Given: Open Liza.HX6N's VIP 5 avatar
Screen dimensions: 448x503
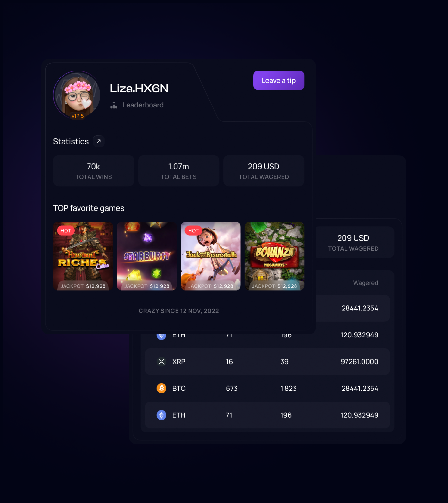Looking at the screenshot, I should click(77, 95).
